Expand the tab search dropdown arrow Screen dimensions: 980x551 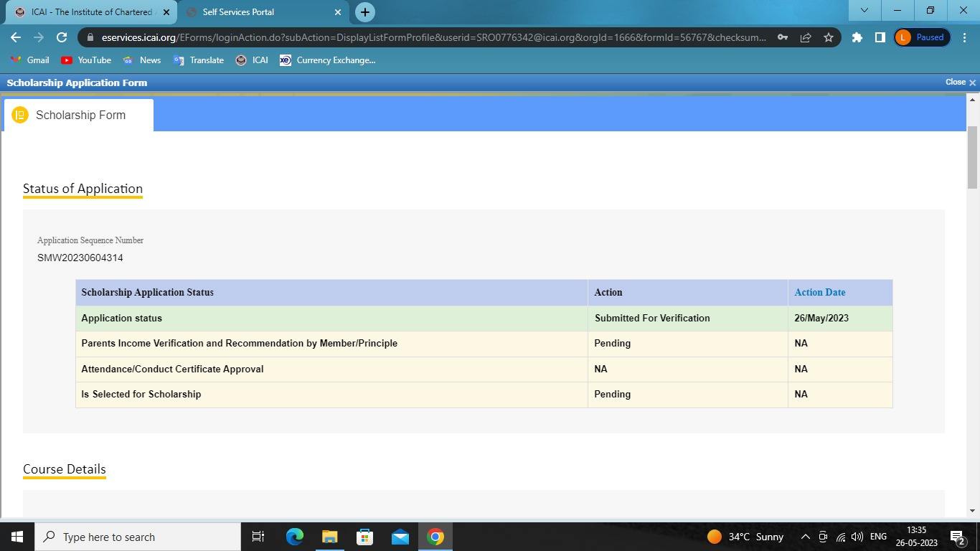(x=864, y=11)
